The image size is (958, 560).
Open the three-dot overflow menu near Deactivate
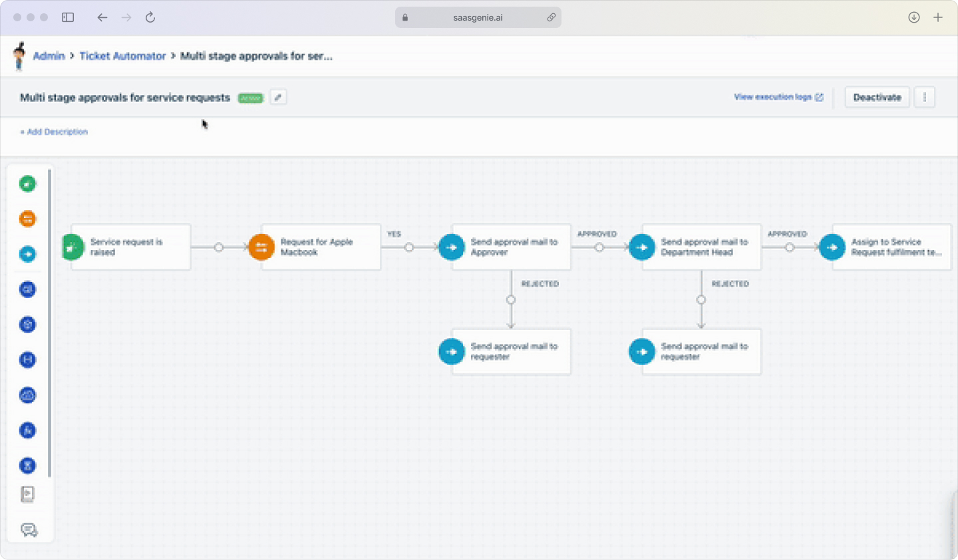point(924,97)
